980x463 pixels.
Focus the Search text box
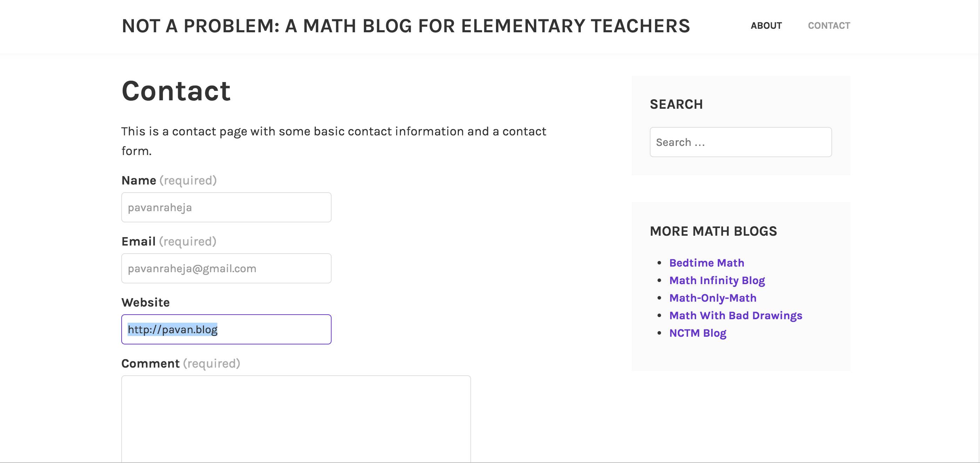[x=740, y=142]
